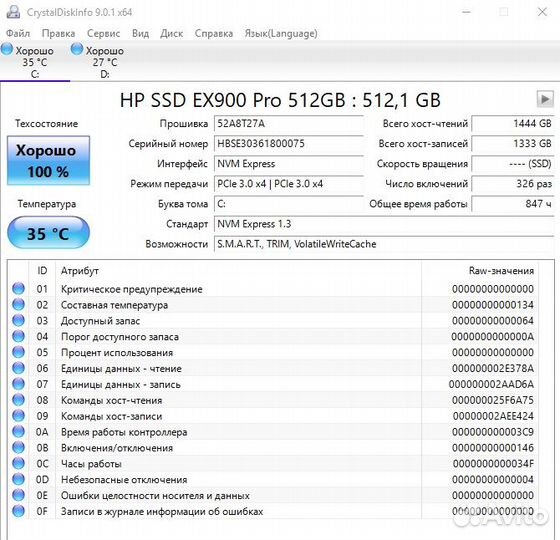This screenshot has height=540, width=560.
Task: Select row Доступный запас
Action: point(273,320)
